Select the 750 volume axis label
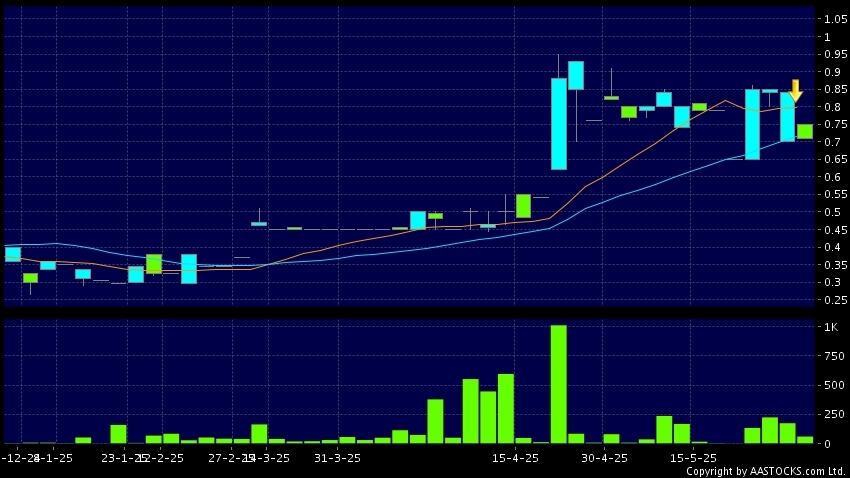850x478 pixels. 834,357
